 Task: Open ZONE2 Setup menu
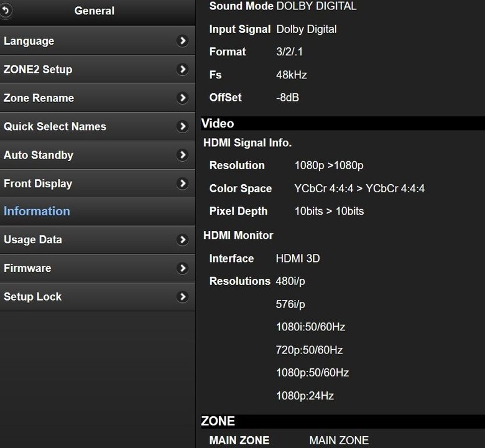click(x=98, y=69)
